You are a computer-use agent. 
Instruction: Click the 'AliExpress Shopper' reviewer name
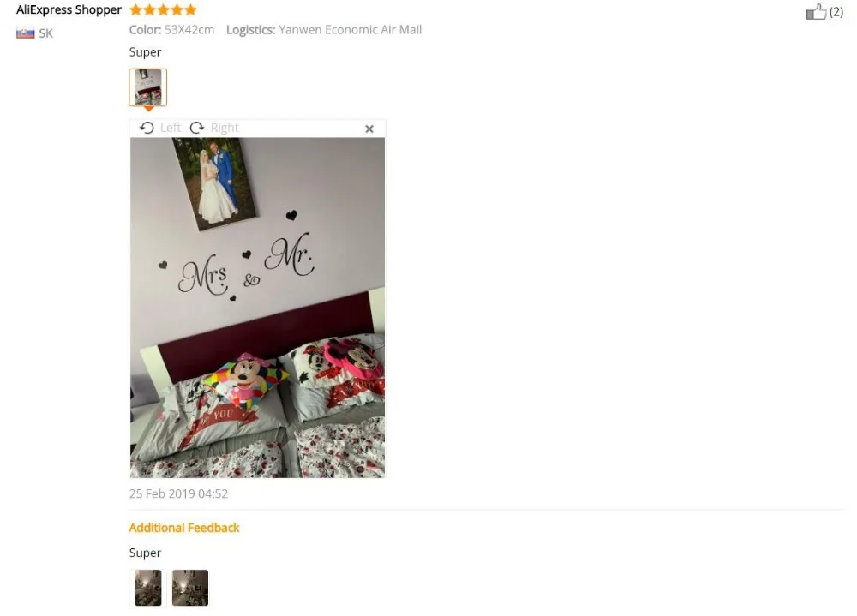tap(69, 9)
